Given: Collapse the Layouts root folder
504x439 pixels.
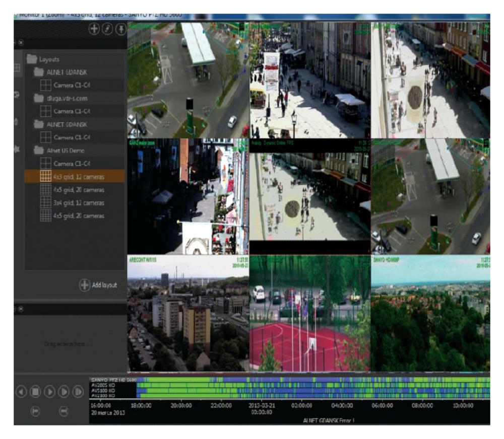Looking at the screenshot, I should pyautogui.click(x=33, y=58).
